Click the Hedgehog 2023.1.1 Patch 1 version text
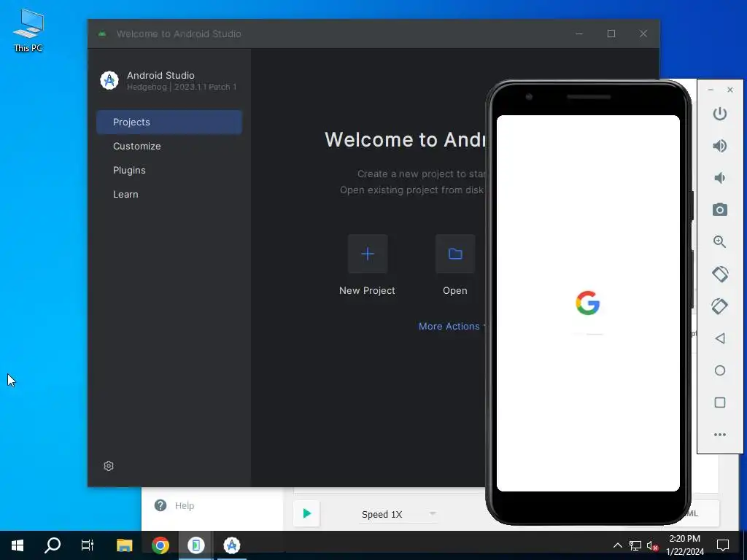The height and width of the screenshot is (560, 747). (182, 87)
